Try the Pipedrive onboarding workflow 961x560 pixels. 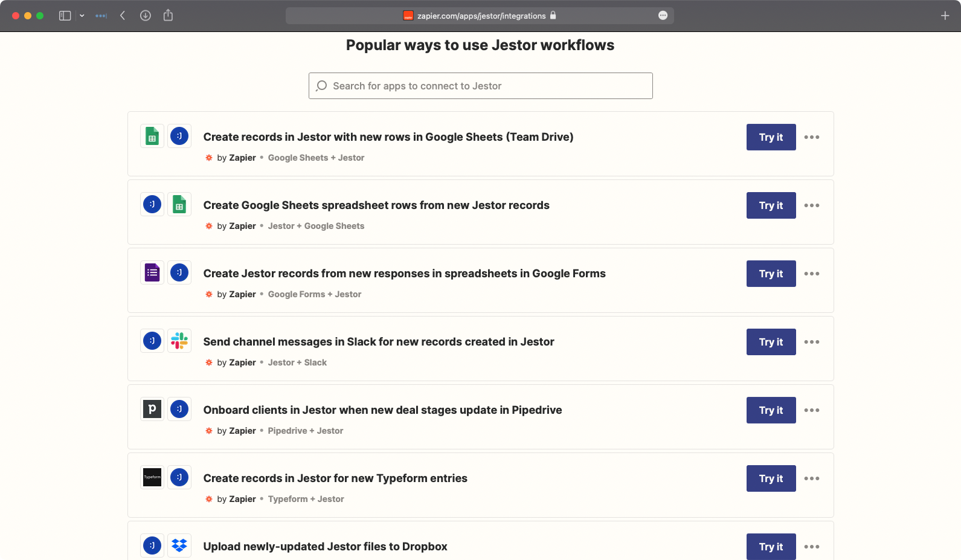pos(771,410)
